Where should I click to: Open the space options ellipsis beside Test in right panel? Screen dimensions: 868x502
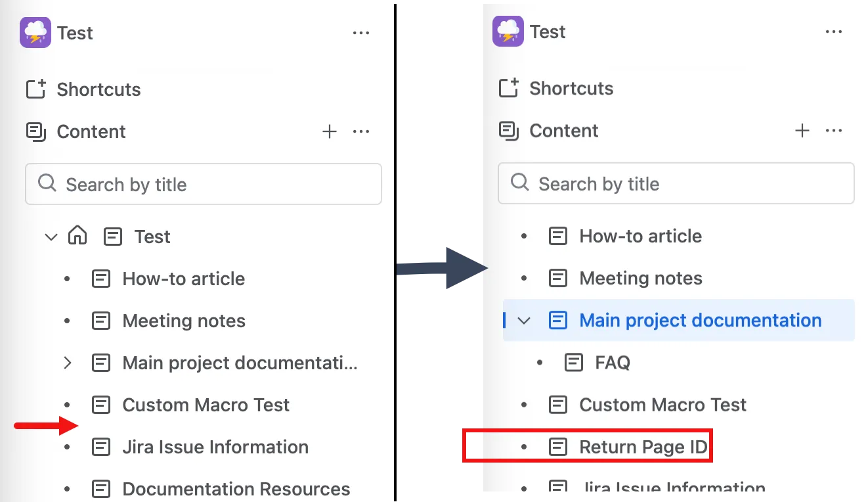coord(834,32)
